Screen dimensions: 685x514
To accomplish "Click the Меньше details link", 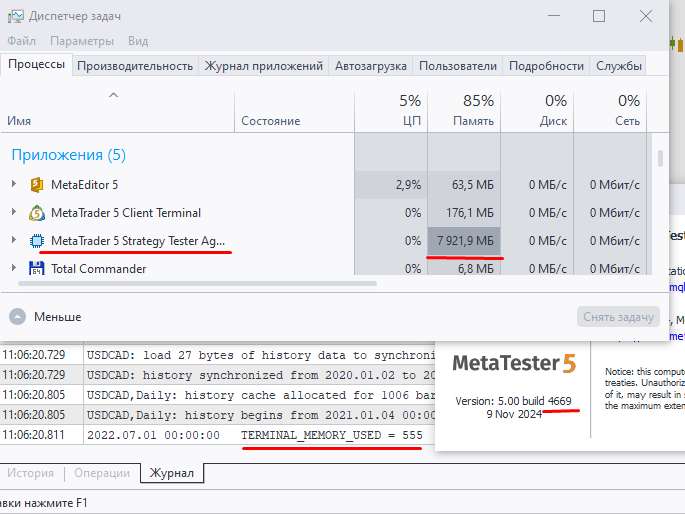I will [x=58, y=317].
